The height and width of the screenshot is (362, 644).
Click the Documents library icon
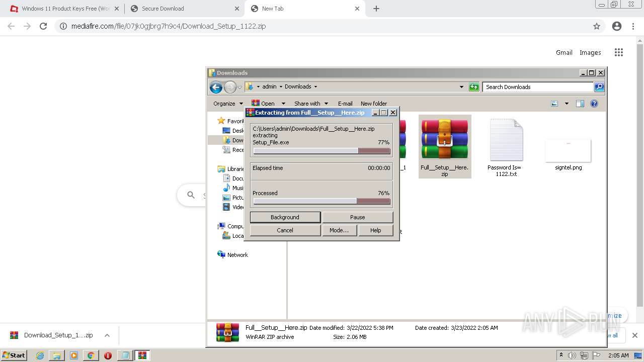click(x=227, y=178)
